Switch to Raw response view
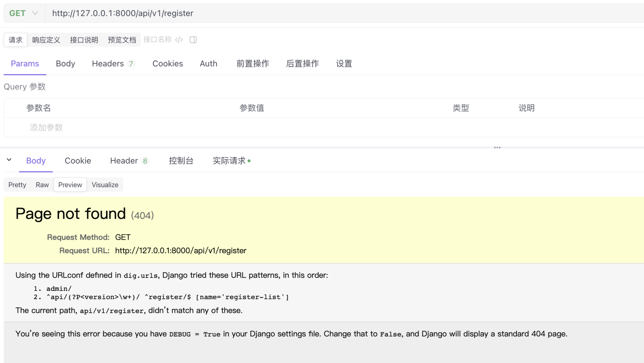The image size is (644, 363). [x=42, y=185]
